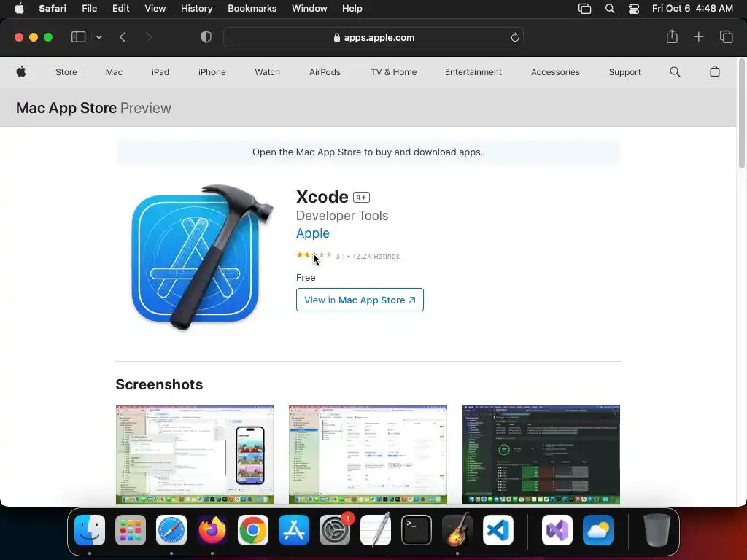
Task: Click the Apple logo in site navigation
Action: 21,72
